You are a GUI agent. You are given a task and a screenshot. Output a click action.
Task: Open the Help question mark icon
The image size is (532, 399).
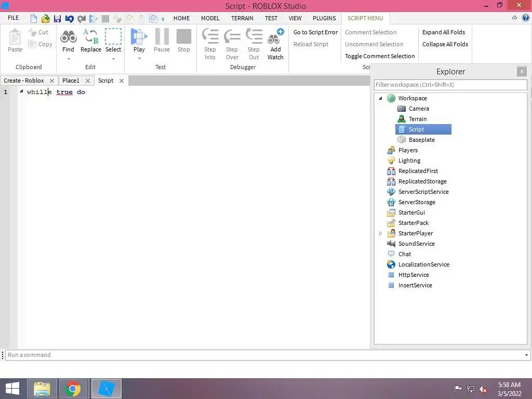click(x=526, y=18)
